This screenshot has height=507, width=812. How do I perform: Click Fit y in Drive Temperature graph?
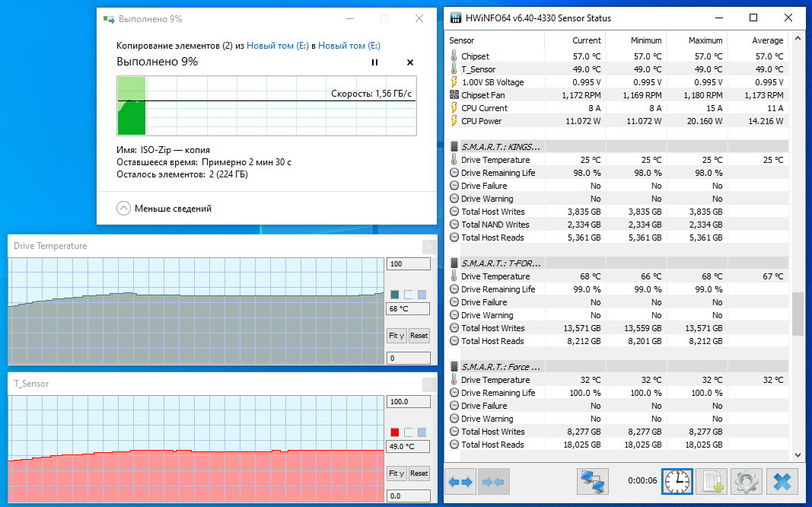396,336
